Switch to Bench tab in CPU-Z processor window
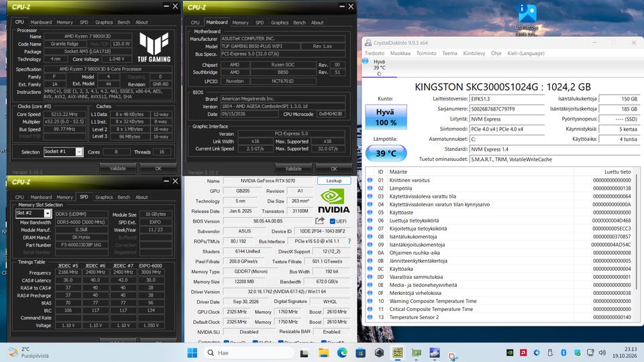This screenshot has width=644, height=362. (x=123, y=22)
